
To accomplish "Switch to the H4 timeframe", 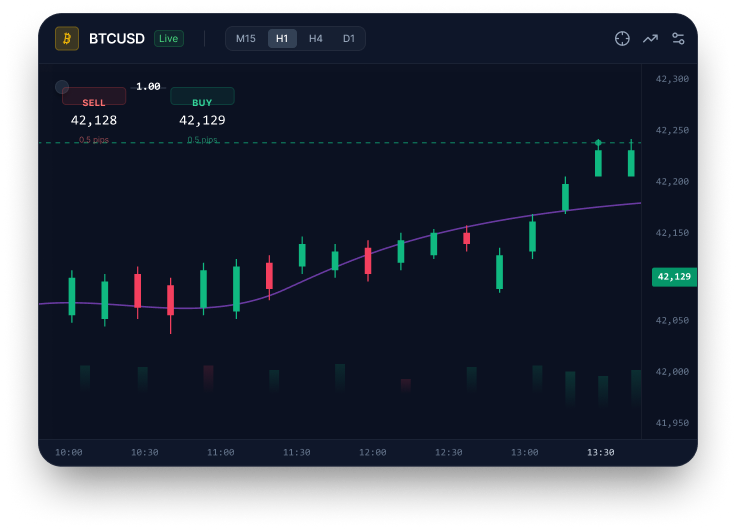I will [315, 38].
